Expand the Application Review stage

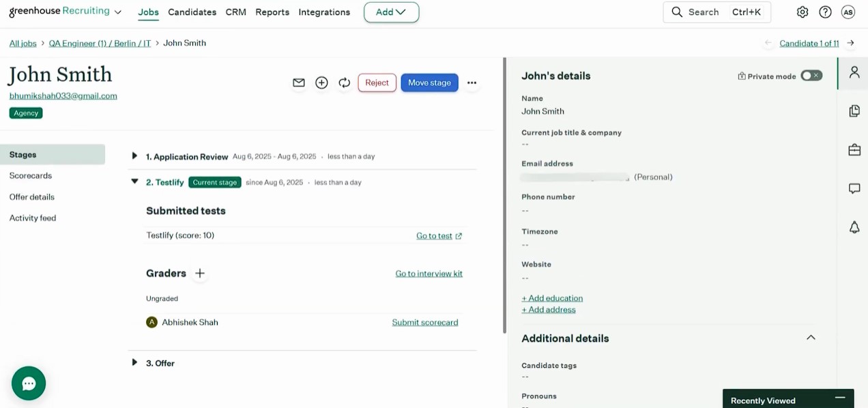(134, 156)
